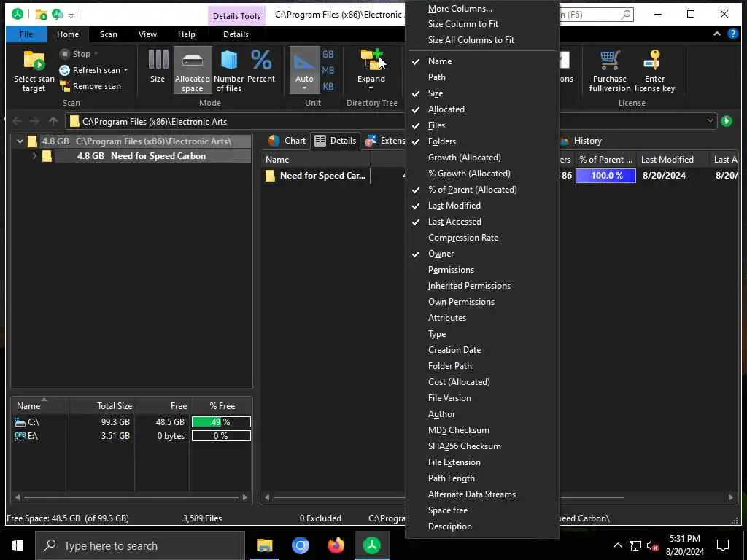Enable Creation Date column
747x560 pixels.
click(x=481, y=350)
